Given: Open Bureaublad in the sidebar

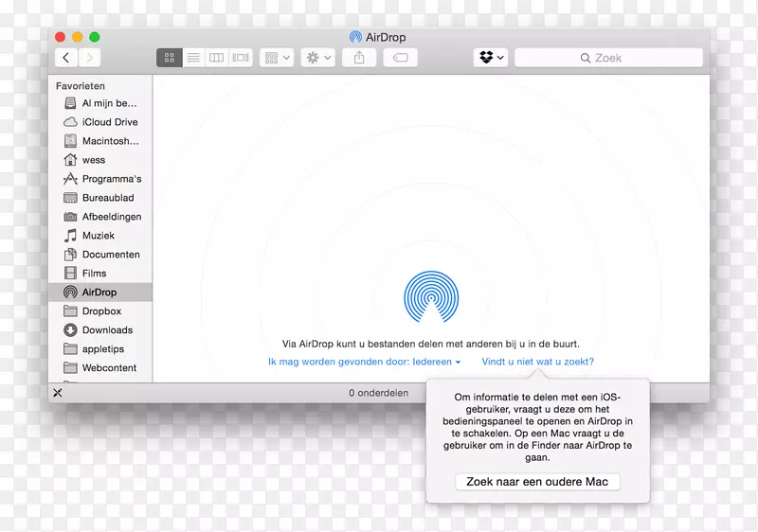Looking at the screenshot, I should point(100,198).
